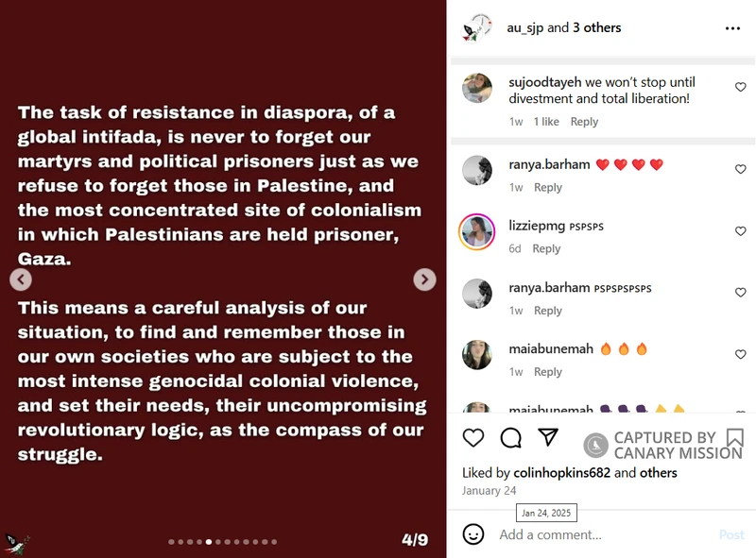View likes on sujoodtayeh's '1 like'
This screenshot has height=558, width=756.
[546, 122]
